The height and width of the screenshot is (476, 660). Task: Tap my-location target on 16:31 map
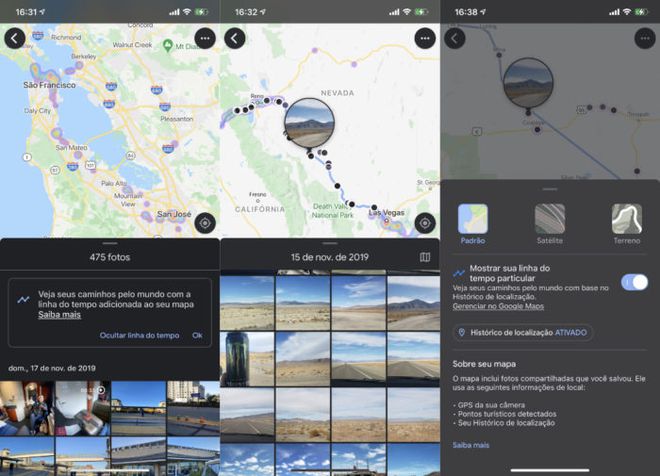[x=205, y=223]
